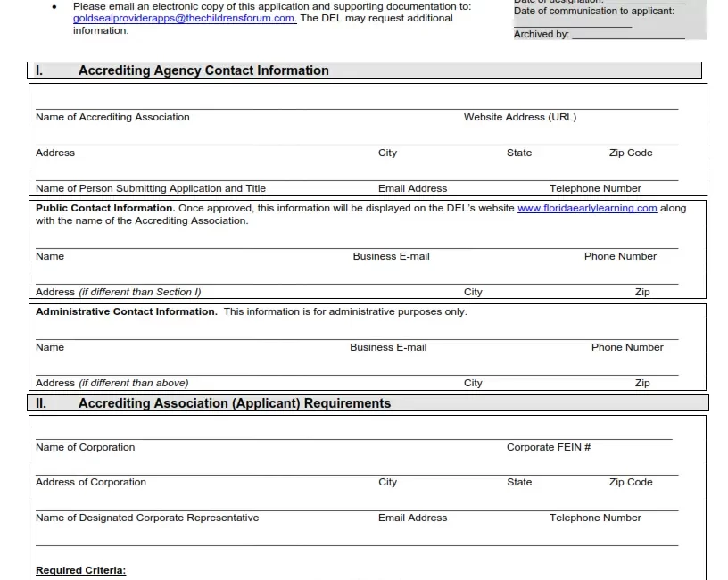Open the floridaearlylearning.com website link

(x=587, y=208)
